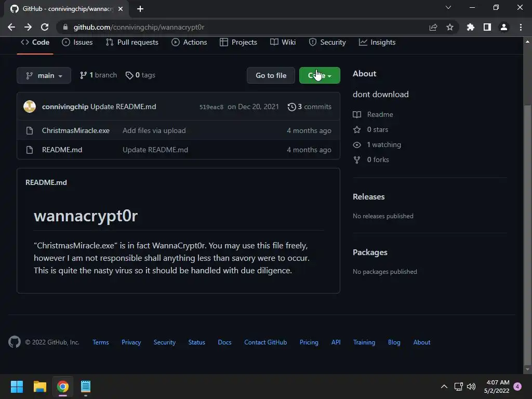Open the volume control in tray
Screen dimensions: 532x399
471,387
